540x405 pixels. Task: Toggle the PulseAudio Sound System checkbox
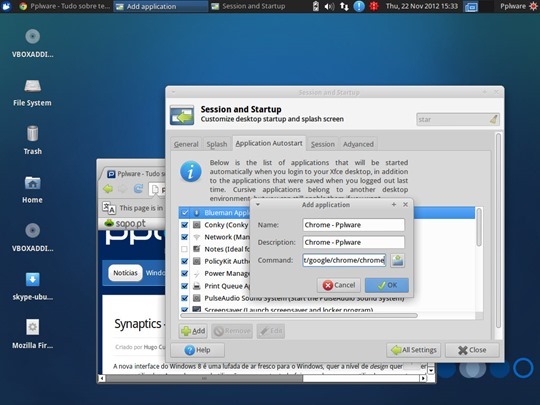click(x=185, y=298)
